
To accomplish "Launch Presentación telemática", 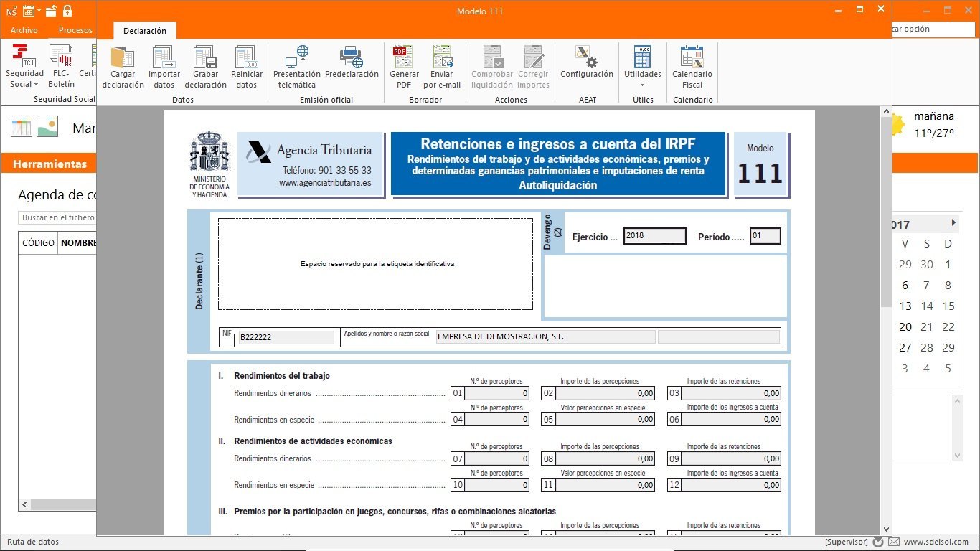I will tap(297, 67).
